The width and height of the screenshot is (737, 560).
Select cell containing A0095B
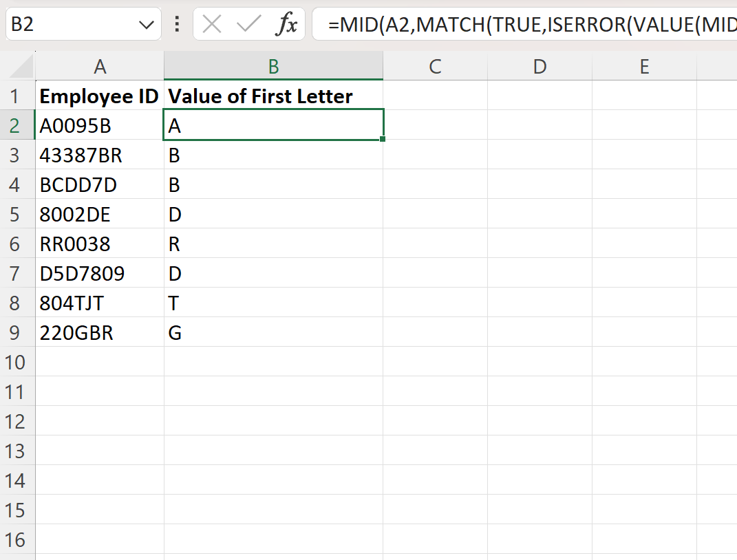[x=100, y=125]
